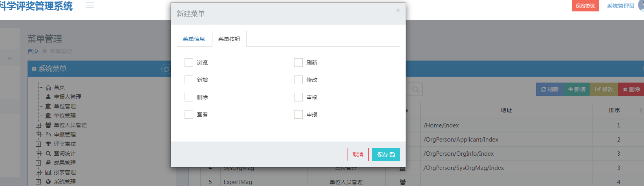Click the 报表管理 bar chart icon
This screenshot has height=186, width=644.
(x=48, y=172)
